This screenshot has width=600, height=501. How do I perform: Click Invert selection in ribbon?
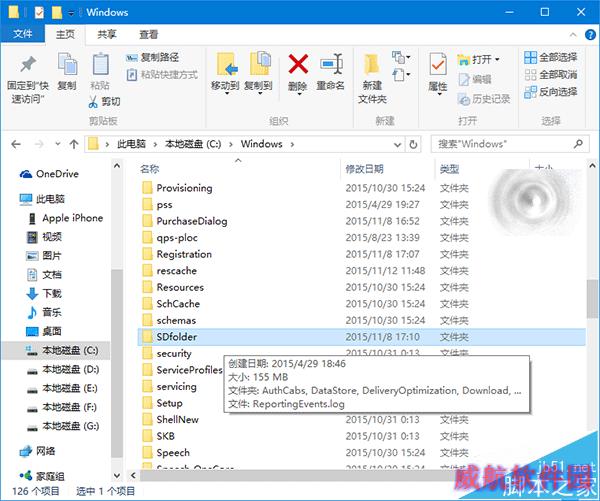(551, 92)
